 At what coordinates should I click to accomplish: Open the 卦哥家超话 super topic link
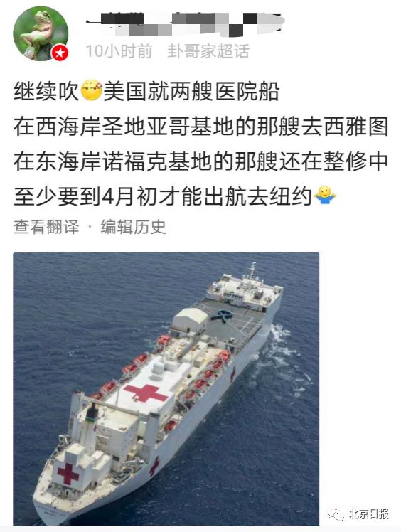208,51
